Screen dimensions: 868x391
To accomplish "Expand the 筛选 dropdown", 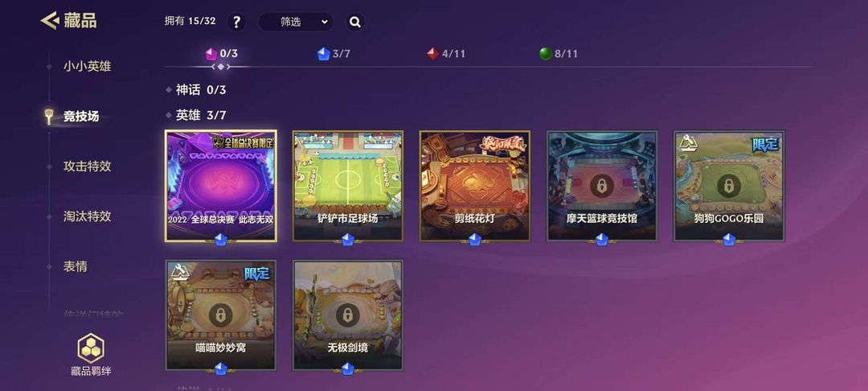I will 296,23.
